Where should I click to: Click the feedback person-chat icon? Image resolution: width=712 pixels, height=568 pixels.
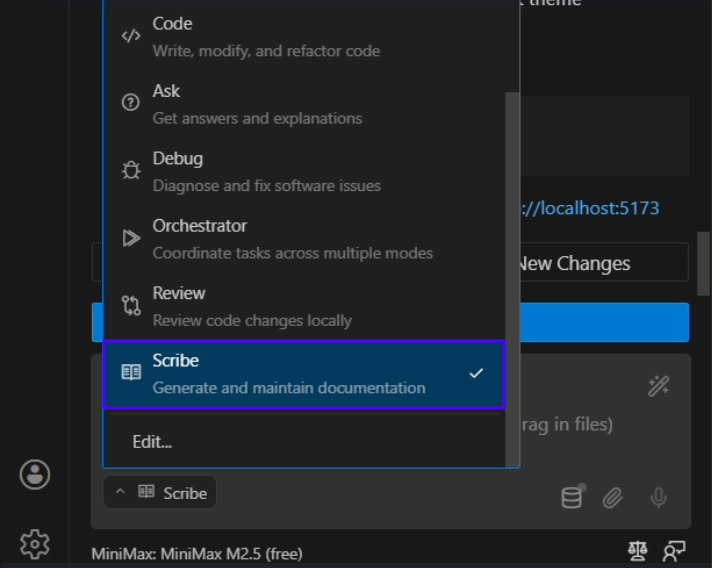(674, 550)
